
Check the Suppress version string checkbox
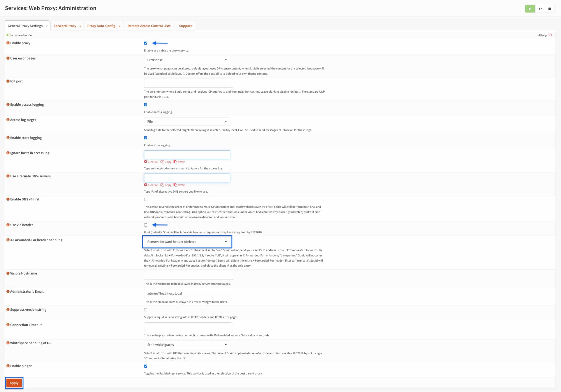click(146, 309)
